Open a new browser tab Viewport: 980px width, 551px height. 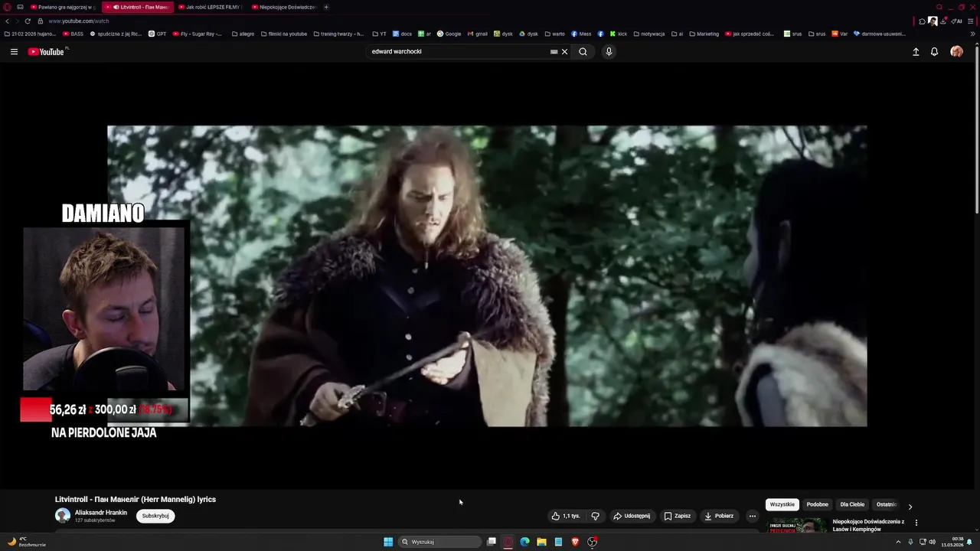(326, 7)
